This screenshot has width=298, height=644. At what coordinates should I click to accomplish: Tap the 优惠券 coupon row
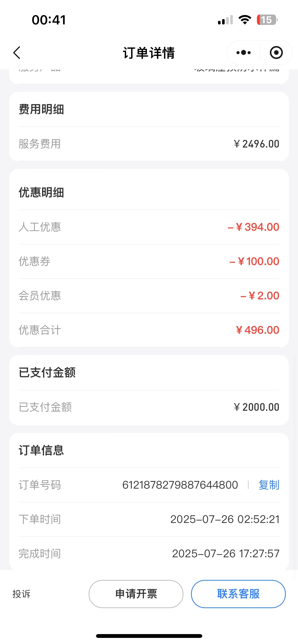(149, 261)
